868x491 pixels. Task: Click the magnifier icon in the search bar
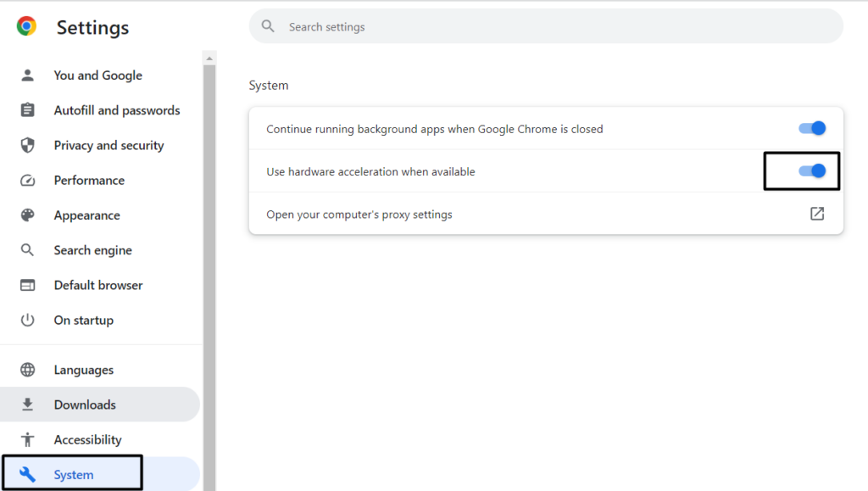pyautogui.click(x=268, y=26)
